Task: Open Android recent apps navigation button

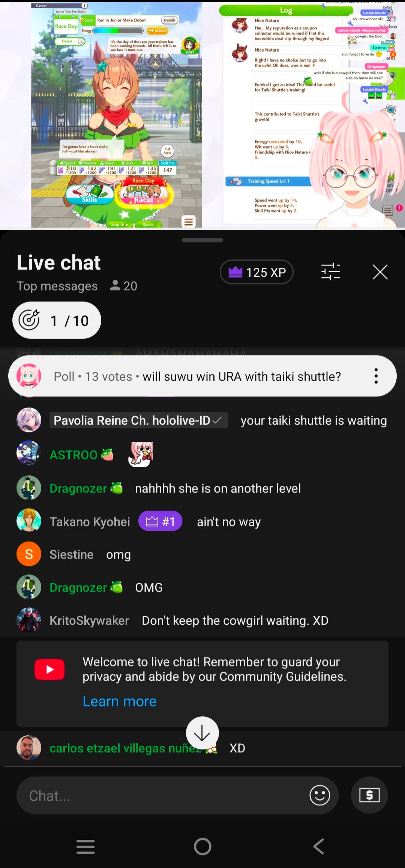Action: (85, 847)
